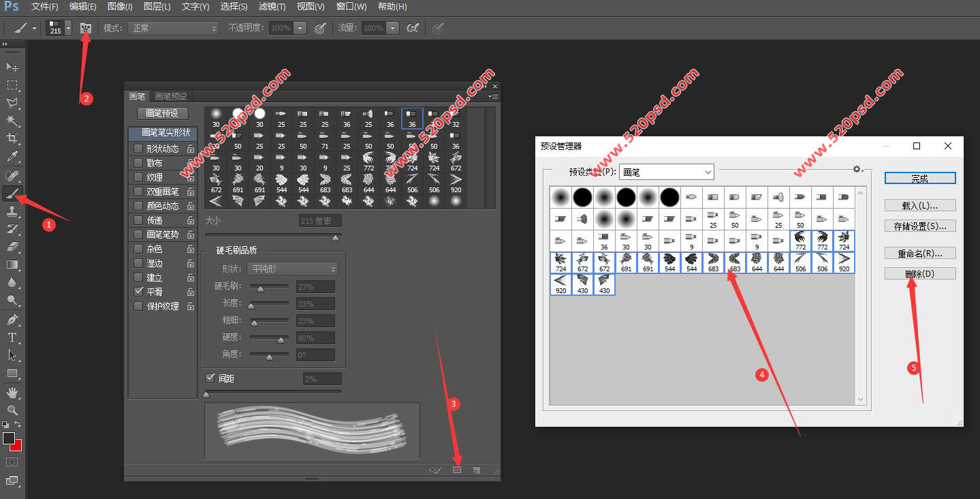Viewport: 980px width, 499px height.
Task: Click the red background color swatch
Action: click(18, 447)
